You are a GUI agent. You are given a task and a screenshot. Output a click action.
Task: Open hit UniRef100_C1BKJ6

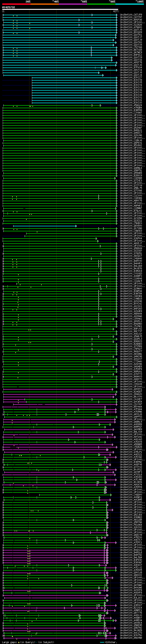[131, 140]
